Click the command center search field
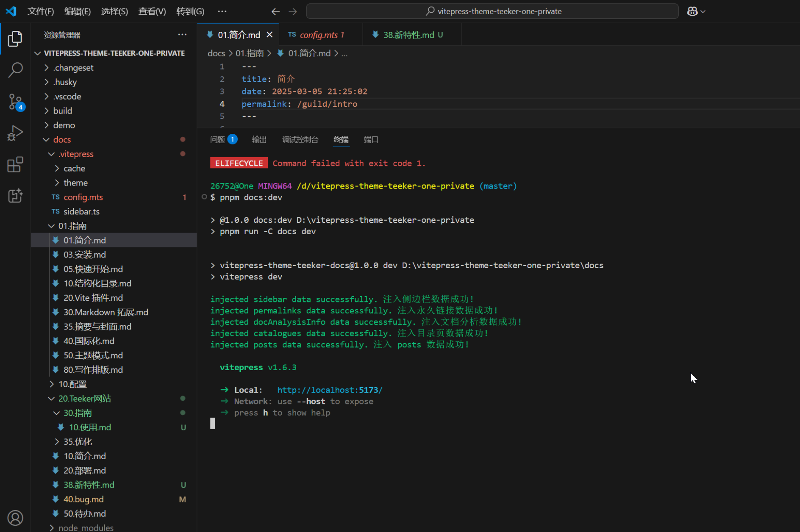This screenshot has width=800, height=532. [492, 11]
